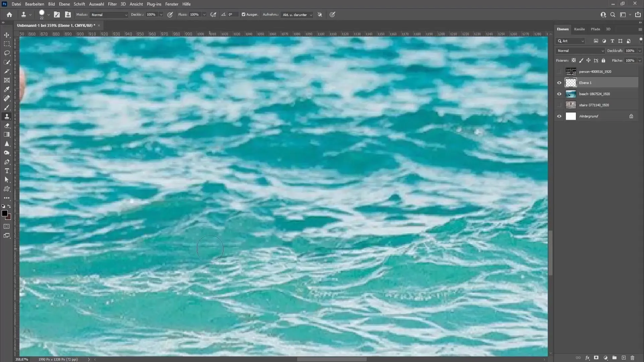Toggle visibility of beach-1867524_1920 layer

click(559, 93)
